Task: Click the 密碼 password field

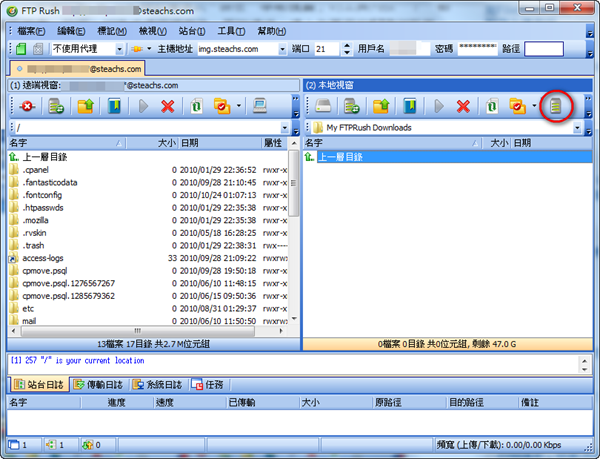Action: [x=478, y=49]
